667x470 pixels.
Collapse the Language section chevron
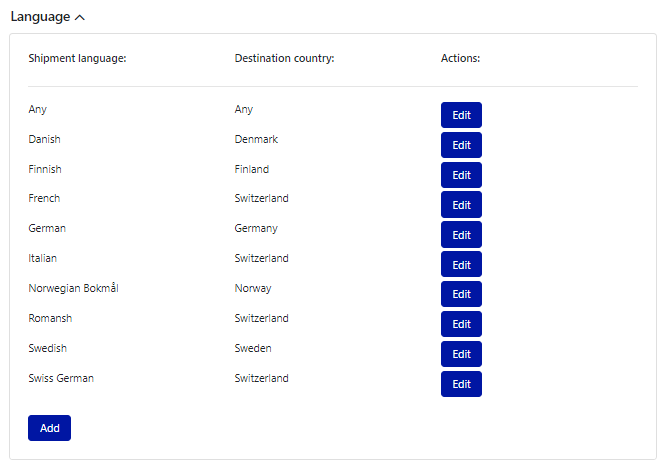point(80,17)
